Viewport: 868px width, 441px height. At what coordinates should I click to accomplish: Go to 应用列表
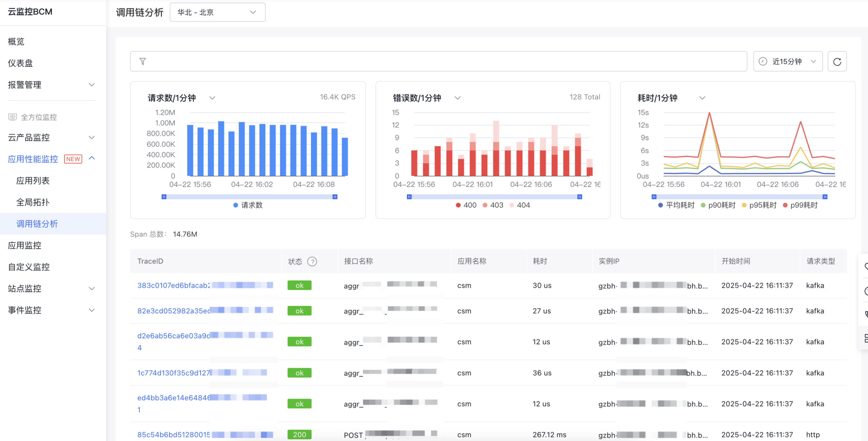click(33, 180)
